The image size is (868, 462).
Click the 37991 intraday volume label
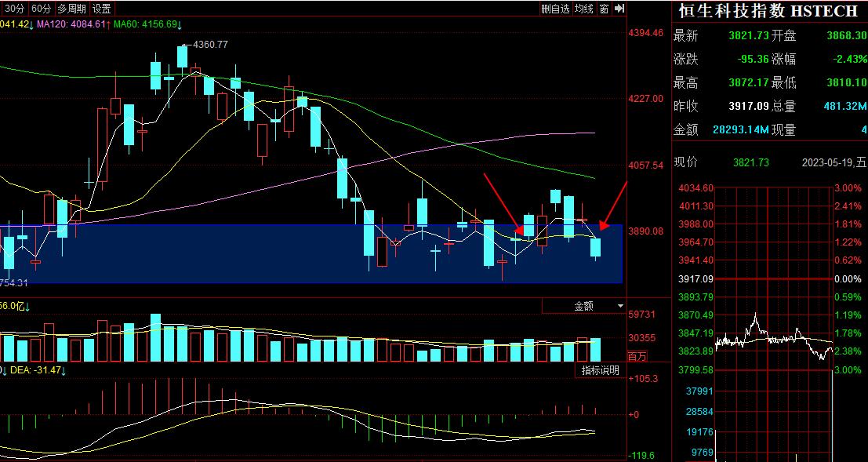700,391
